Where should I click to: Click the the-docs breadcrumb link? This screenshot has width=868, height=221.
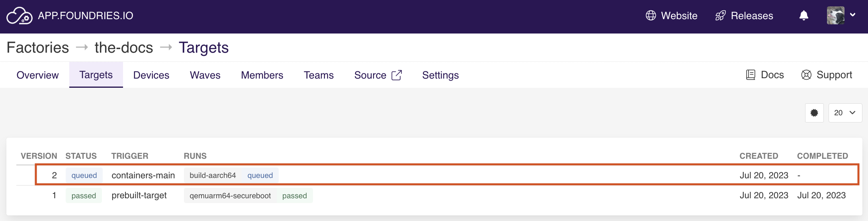point(124,47)
